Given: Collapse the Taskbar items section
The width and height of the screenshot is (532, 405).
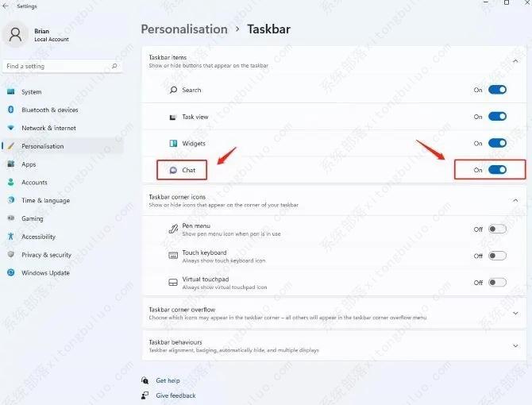Looking at the screenshot, I should [515, 61].
